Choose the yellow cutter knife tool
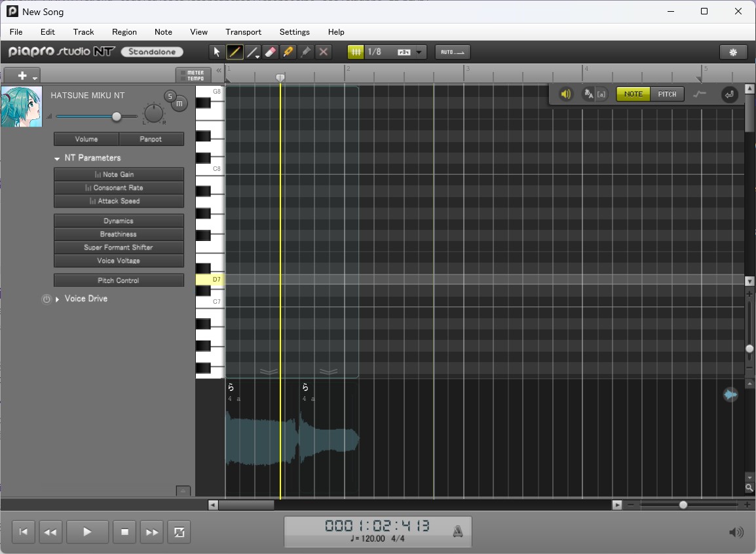The image size is (756, 554). [x=288, y=52]
